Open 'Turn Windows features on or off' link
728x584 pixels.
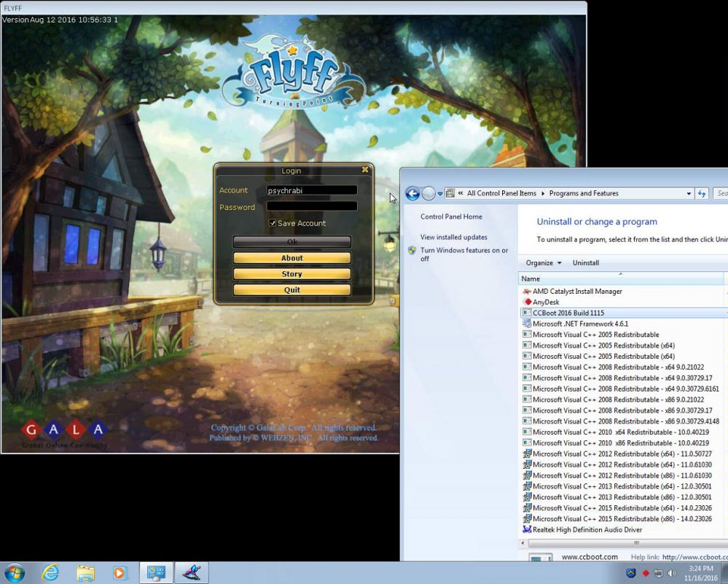pyautogui.click(x=464, y=254)
